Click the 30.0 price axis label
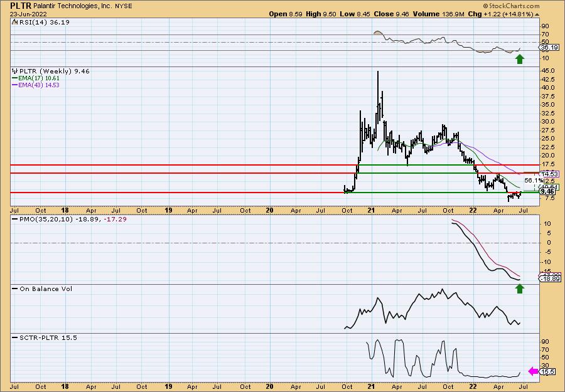 [x=547, y=122]
